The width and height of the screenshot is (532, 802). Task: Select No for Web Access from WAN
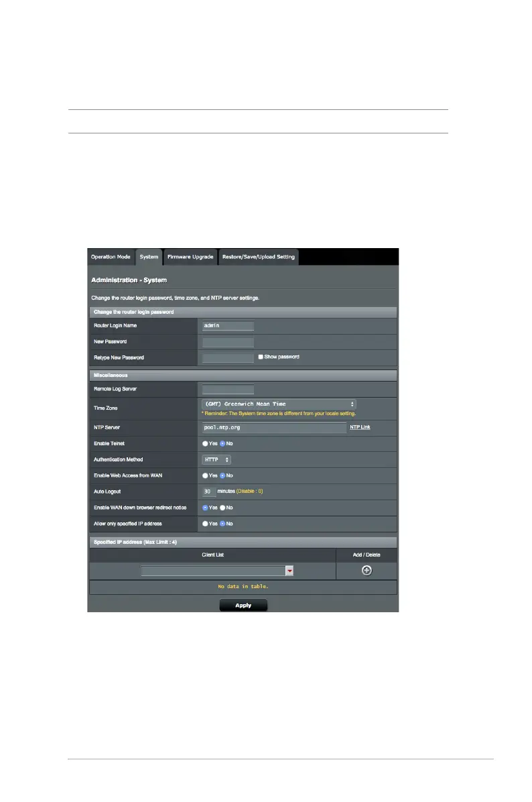pyautogui.click(x=222, y=475)
